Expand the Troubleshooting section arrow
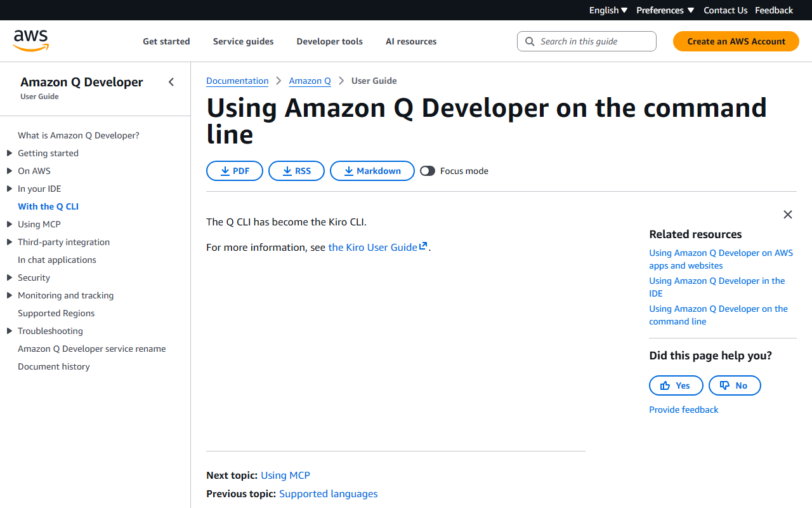This screenshot has width=812, height=508. (9, 331)
